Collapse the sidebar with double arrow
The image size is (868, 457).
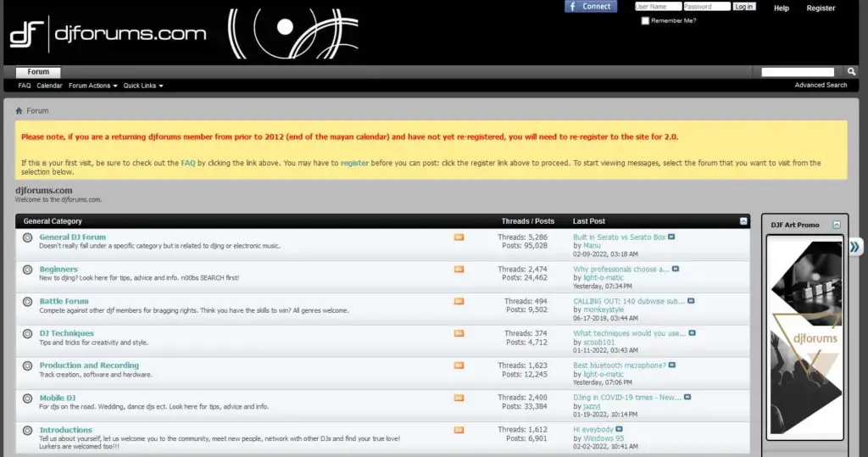pos(854,247)
